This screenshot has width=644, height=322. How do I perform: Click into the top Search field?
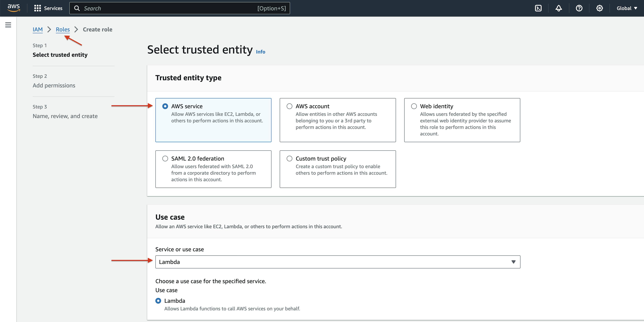coord(170,8)
